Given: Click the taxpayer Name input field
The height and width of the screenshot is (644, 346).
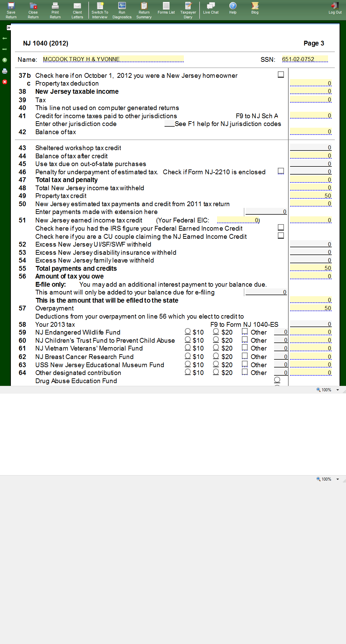Looking at the screenshot, I should point(113,59).
